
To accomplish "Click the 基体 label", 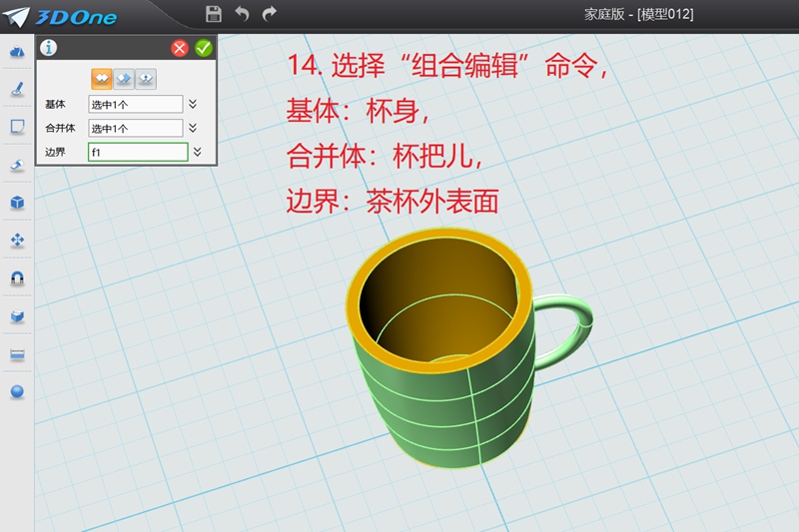I will (55, 105).
